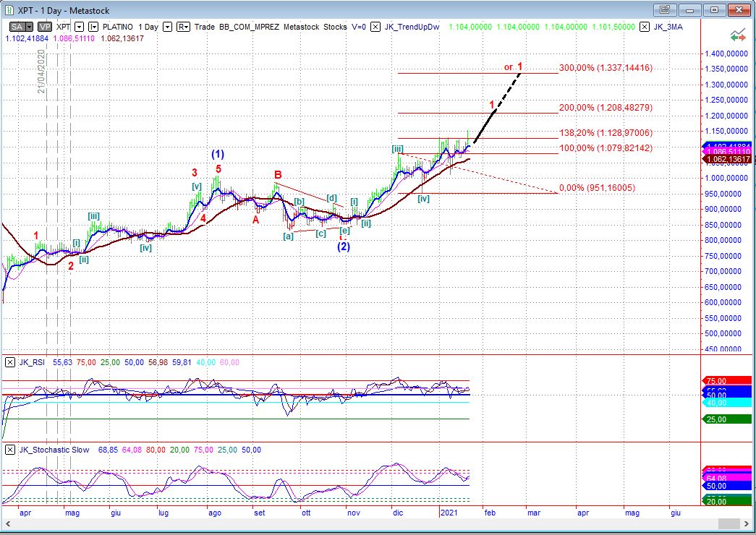Click the pop-out window icon in title bar
The width and height of the screenshot is (756, 535).
click(664, 9)
